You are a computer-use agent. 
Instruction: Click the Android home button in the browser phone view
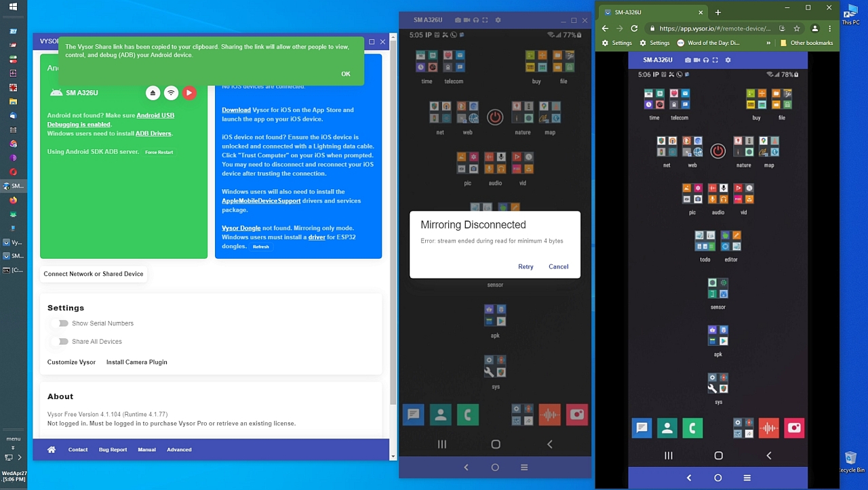[x=718, y=455]
